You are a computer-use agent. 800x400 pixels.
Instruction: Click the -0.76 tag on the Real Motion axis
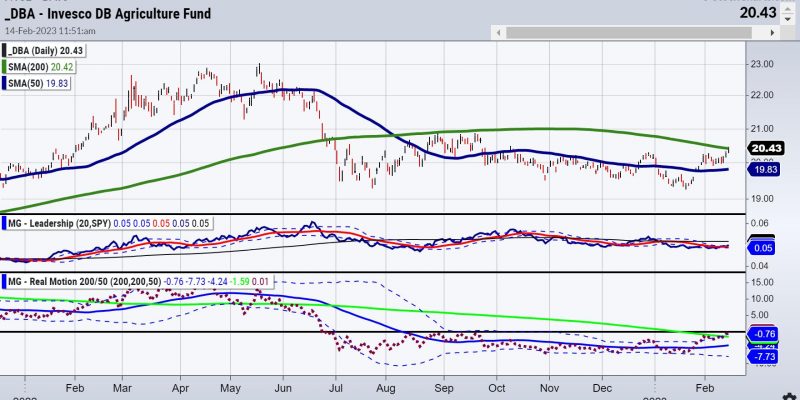[x=762, y=335]
